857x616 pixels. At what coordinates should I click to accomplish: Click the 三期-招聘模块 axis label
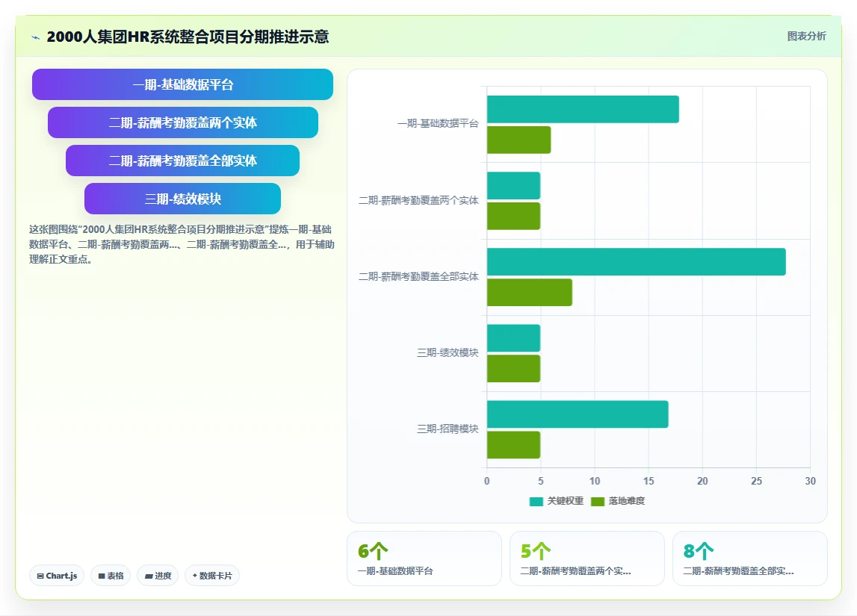coord(448,429)
